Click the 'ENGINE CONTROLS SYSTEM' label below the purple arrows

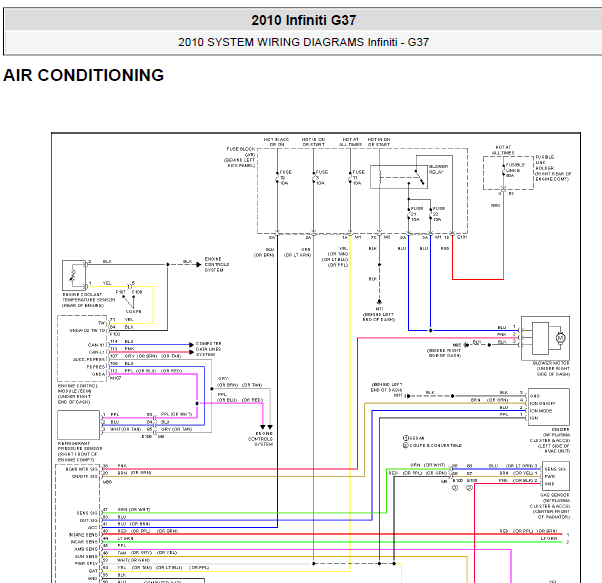pos(261,439)
